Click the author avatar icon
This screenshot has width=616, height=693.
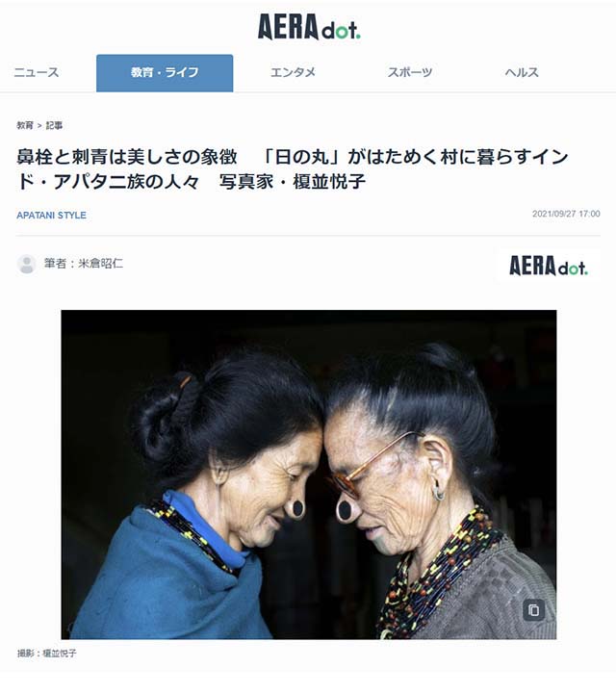(27, 264)
